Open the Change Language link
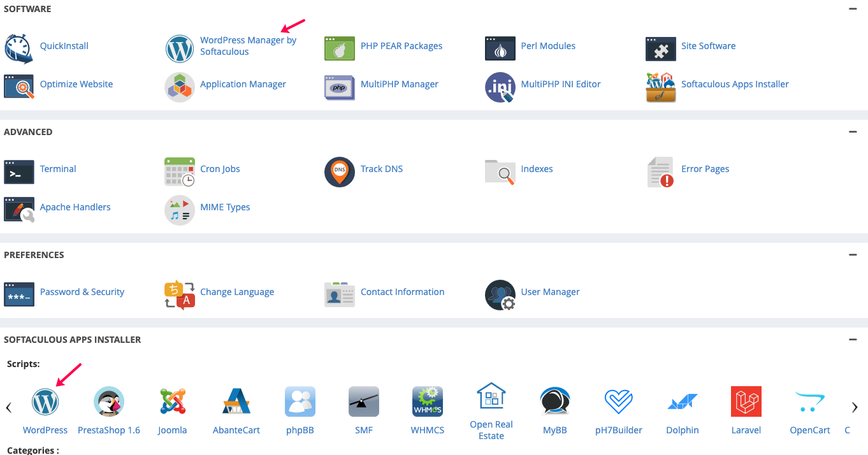This screenshot has width=868, height=455. (x=237, y=292)
